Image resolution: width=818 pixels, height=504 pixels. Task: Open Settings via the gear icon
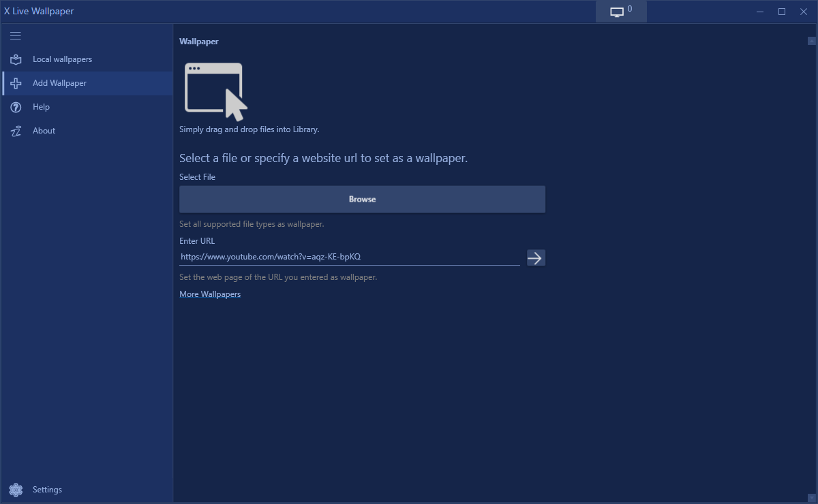pos(15,489)
